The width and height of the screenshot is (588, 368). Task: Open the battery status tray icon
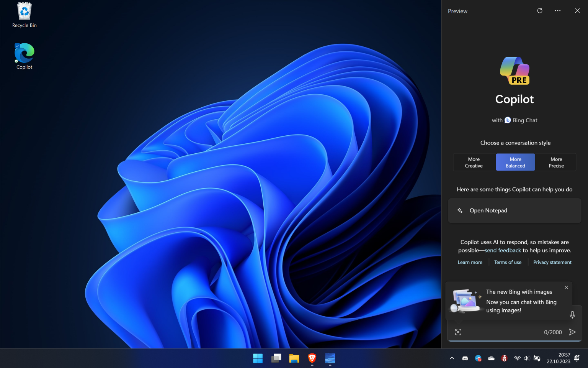(537, 358)
